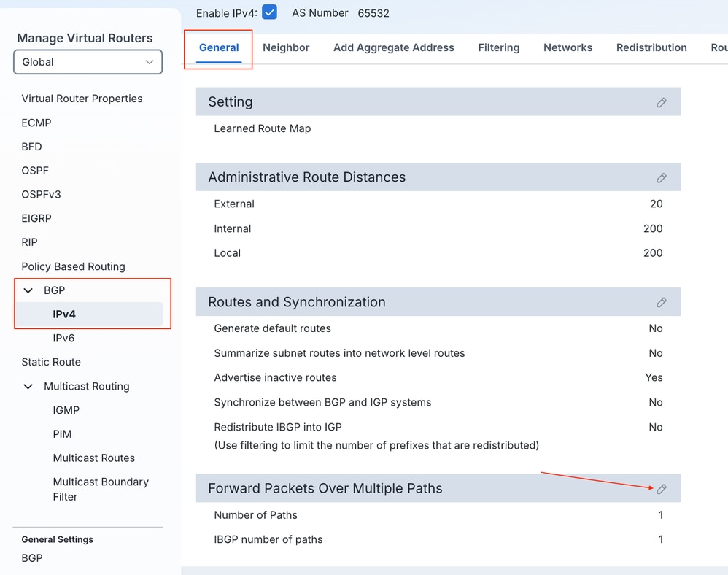Open BGP under General Settings
The height and width of the screenshot is (575, 728).
coord(32,557)
